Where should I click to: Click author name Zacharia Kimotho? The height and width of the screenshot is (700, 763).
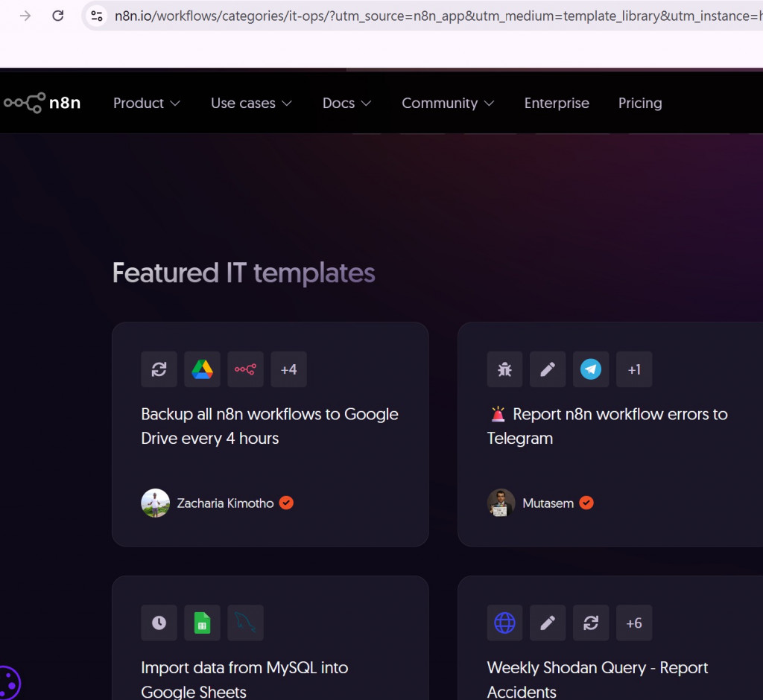225,503
